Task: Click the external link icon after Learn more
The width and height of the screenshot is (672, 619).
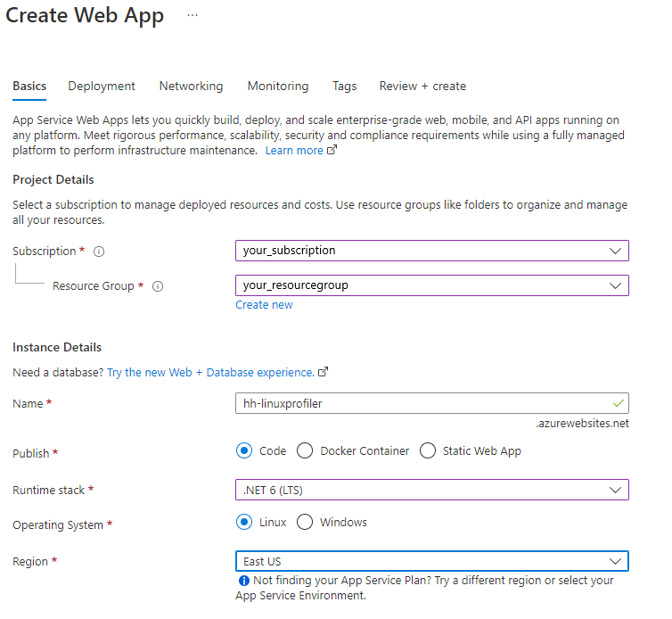Action: pyautogui.click(x=332, y=151)
